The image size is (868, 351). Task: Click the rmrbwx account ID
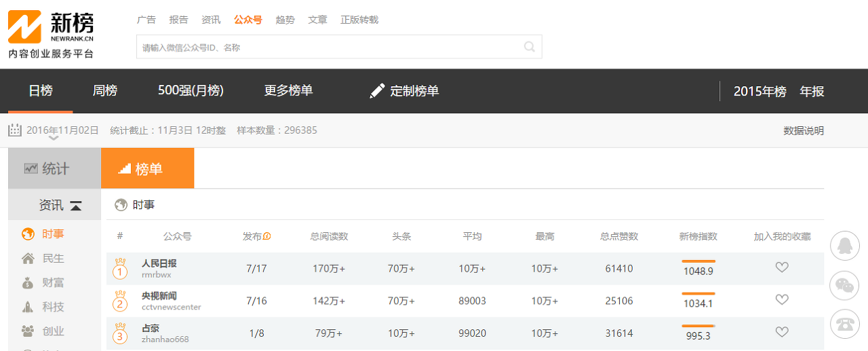click(156, 275)
